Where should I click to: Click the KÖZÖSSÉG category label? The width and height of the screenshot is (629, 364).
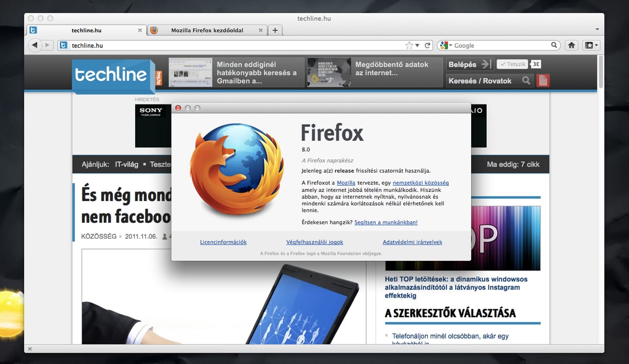pos(99,237)
